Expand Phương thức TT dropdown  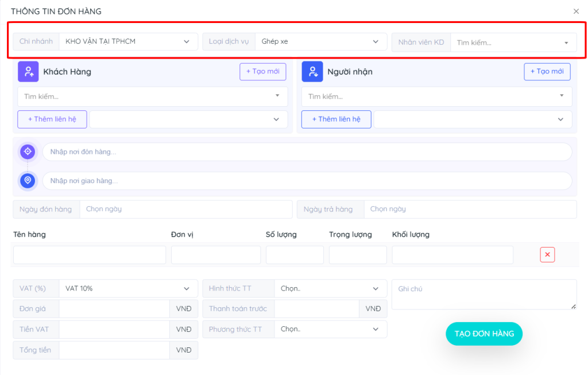[330, 329]
